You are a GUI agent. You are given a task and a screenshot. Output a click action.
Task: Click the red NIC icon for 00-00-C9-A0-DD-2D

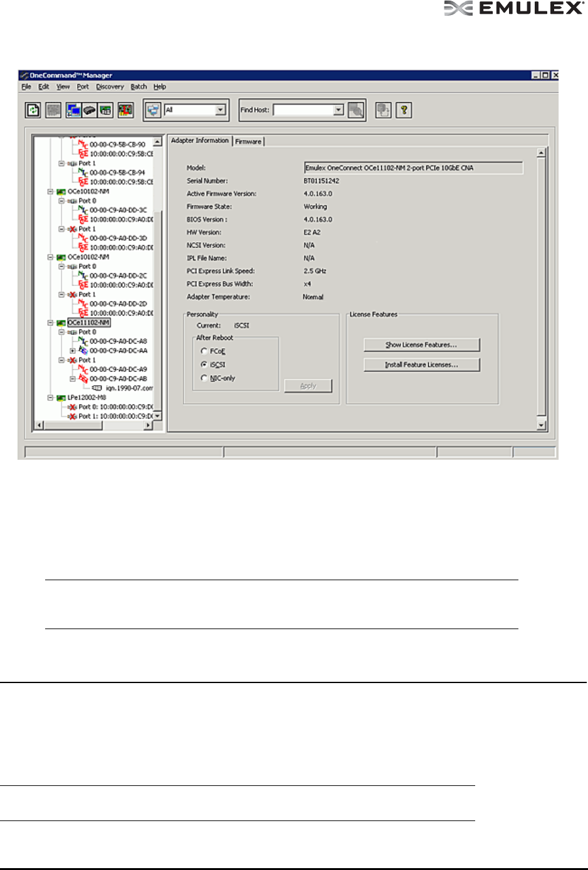[83, 304]
